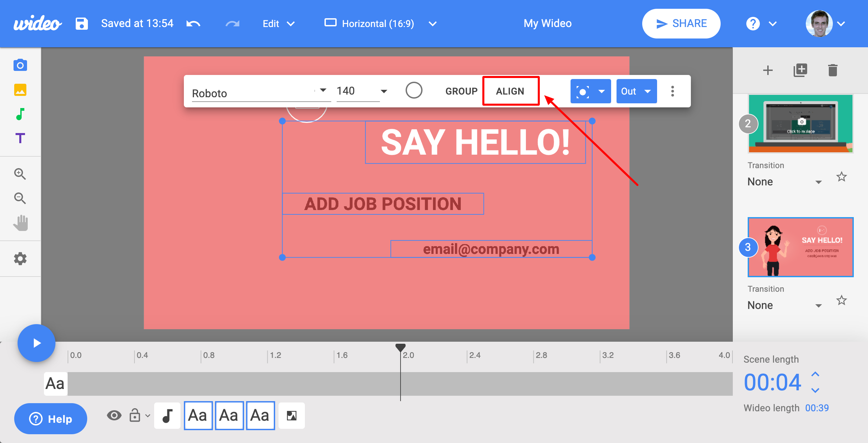The width and height of the screenshot is (868, 443).
Task: Toggle the lock icon in timeline
Action: pyautogui.click(x=135, y=415)
